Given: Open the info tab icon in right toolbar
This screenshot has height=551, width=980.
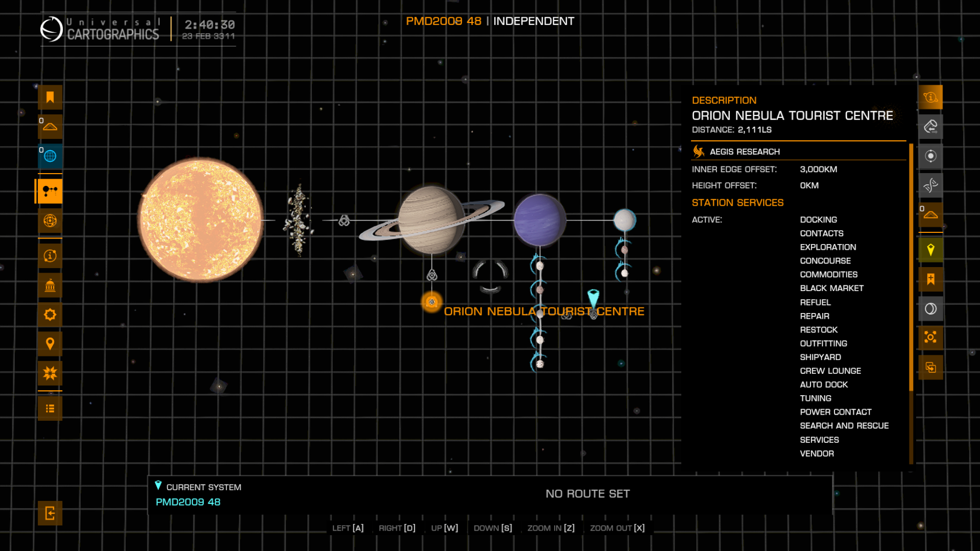Looking at the screenshot, I should (930, 98).
